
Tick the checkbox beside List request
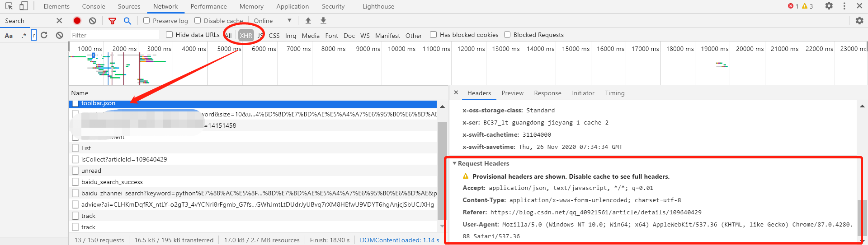[x=75, y=148]
